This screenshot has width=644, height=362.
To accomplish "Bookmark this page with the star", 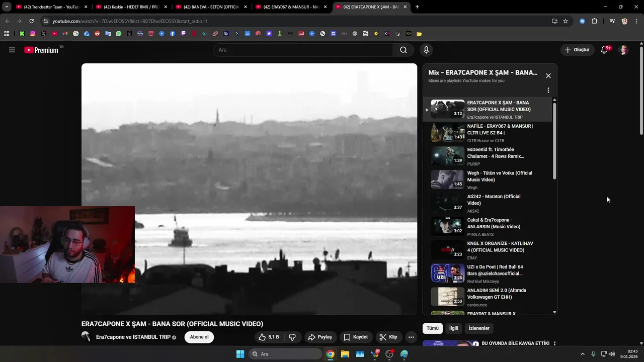I will coord(566,21).
